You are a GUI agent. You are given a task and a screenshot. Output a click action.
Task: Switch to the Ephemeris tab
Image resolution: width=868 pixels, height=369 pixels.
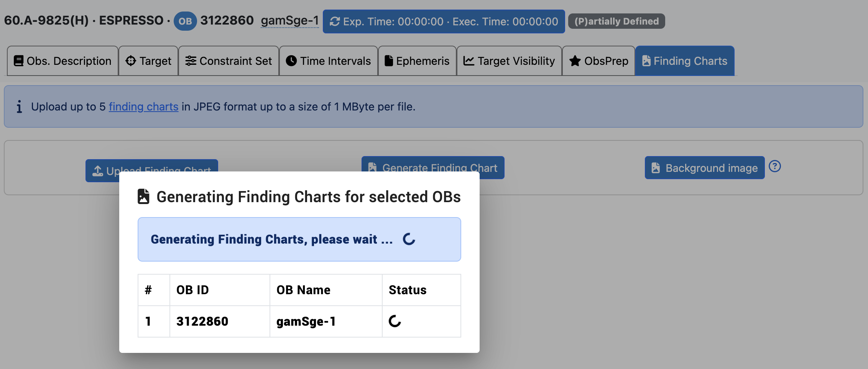[417, 61]
